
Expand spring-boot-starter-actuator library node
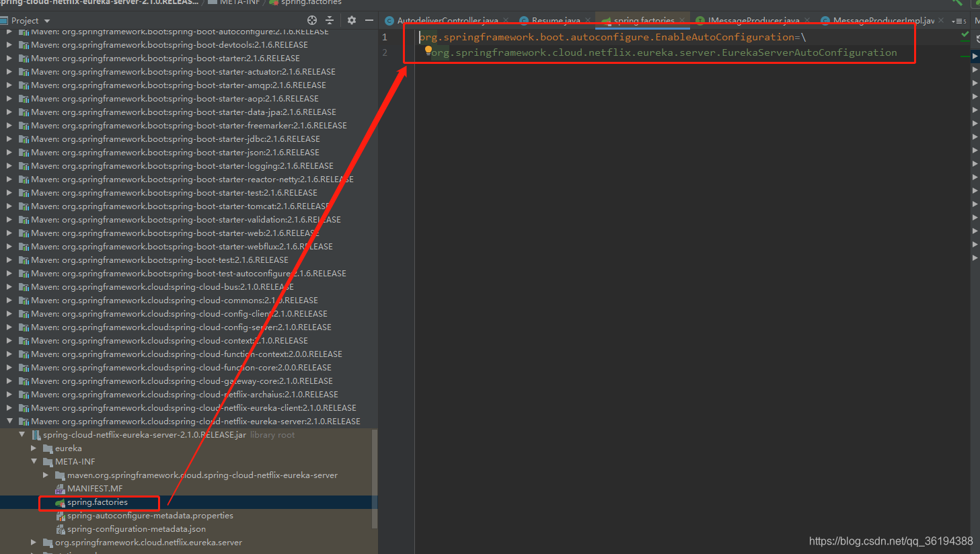pyautogui.click(x=9, y=72)
